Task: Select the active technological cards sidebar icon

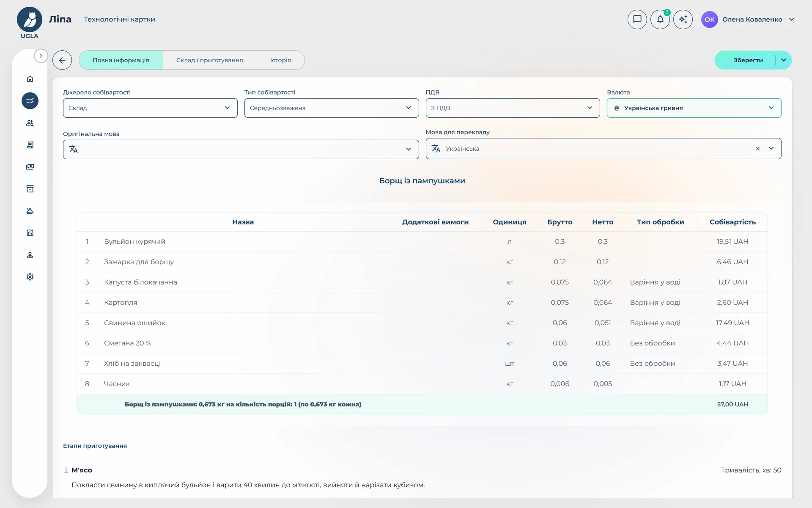Action: click(30, 101)
